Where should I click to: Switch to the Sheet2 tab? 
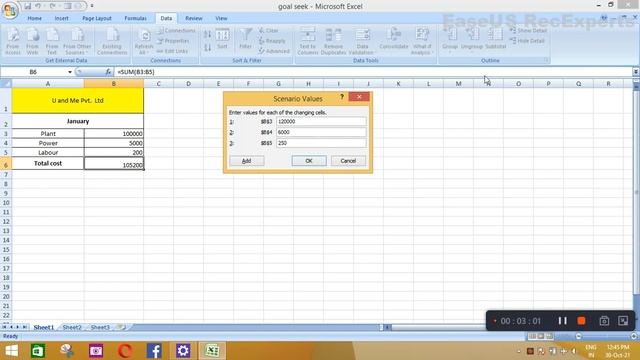(72, 327)
